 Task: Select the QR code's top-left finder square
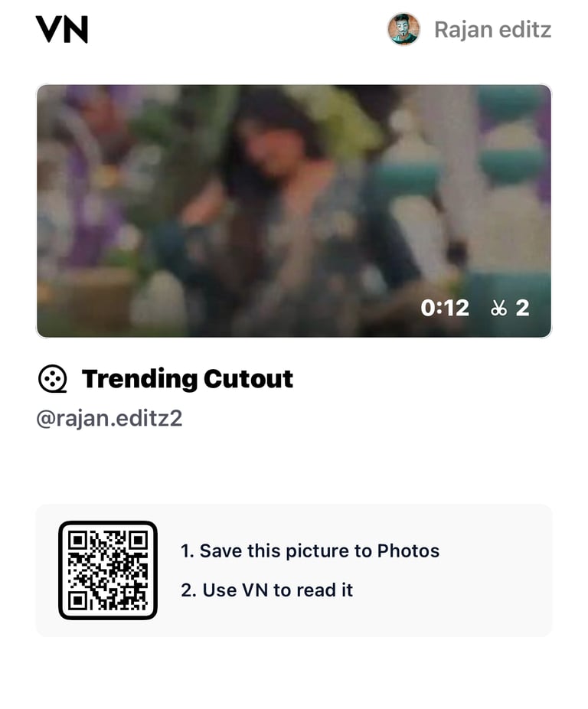pyautogui.click(x=77, y=540)
